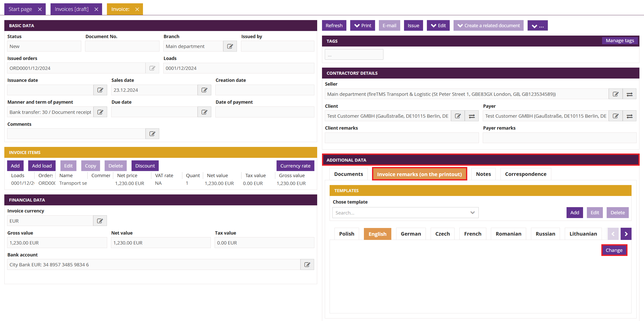Screen dimensions: 644x321
Task: Expand the Chose template search dropdown
Action: (x=472, y=213)
